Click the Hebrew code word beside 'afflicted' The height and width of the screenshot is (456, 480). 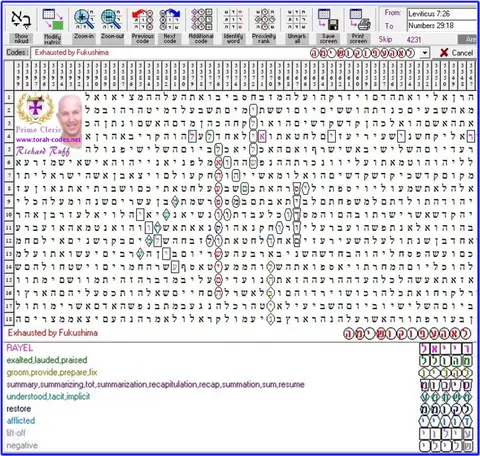tap(445, 421)
